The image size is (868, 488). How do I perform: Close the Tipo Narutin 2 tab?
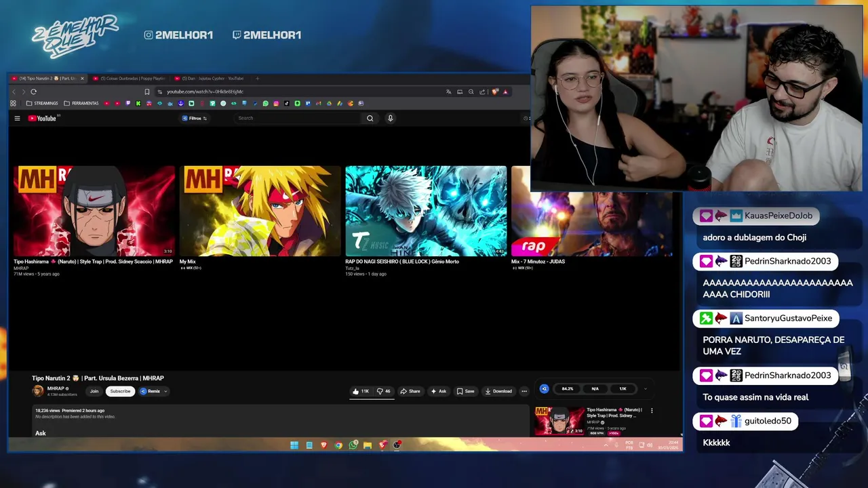(82, 79)
